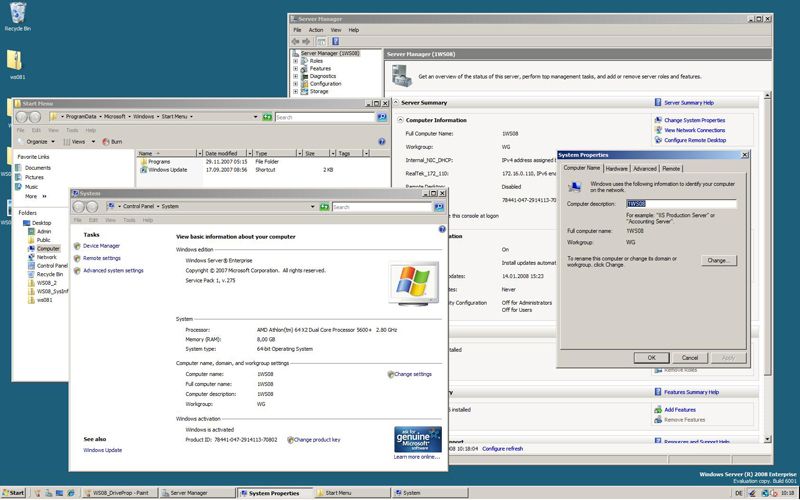Screen dimensions: 800x500
Task: Click the Add Features link
Action: 680,410
